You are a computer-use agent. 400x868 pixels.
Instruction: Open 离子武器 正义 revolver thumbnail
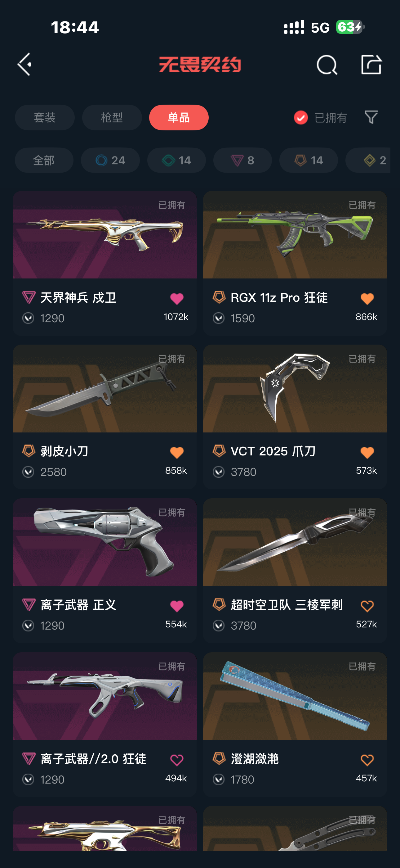105,542
